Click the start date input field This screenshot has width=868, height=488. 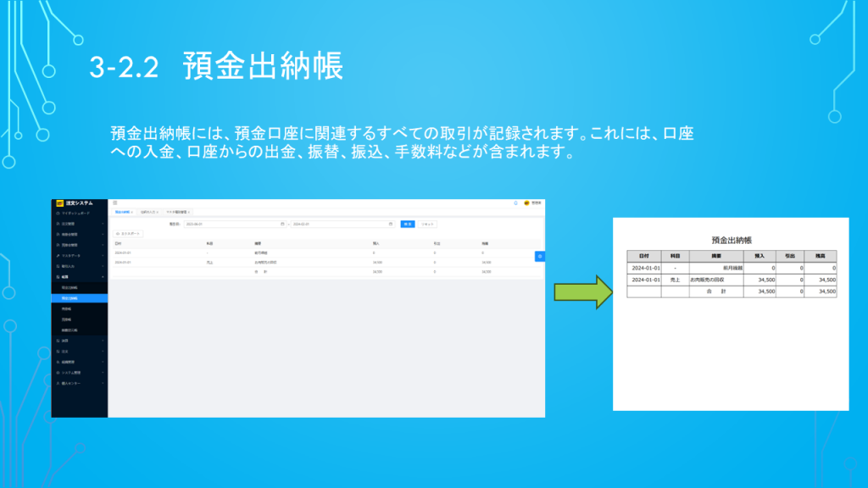coord(235,224)
